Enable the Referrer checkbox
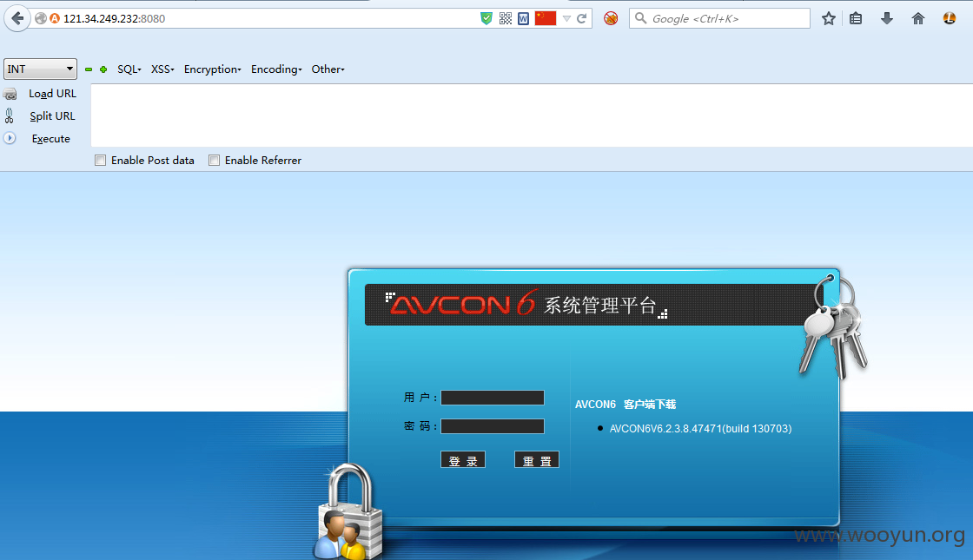This screenshot has height=560, width=973. [x=214, y=161]
